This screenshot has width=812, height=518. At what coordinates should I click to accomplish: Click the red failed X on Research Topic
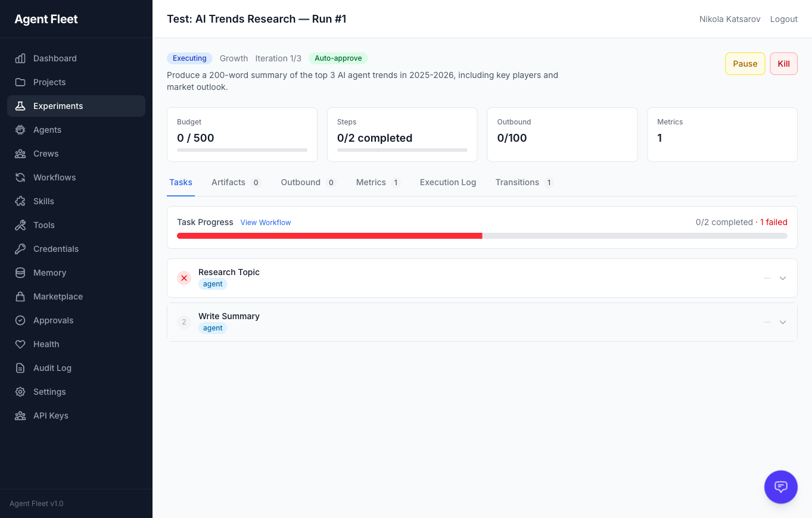184,278
